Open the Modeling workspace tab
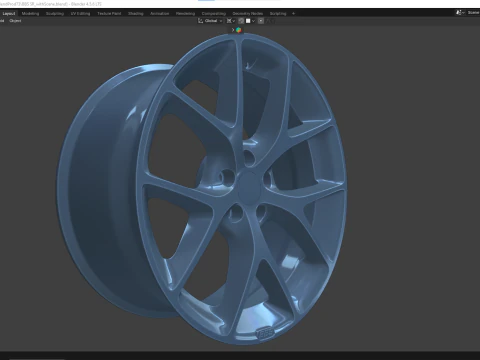 point(30,14)
